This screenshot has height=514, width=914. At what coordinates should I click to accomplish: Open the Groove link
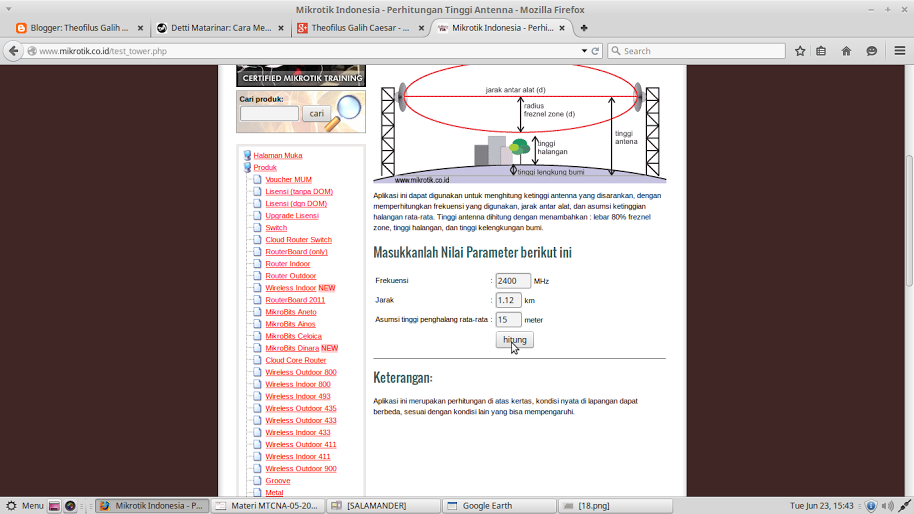coord(277,481)
